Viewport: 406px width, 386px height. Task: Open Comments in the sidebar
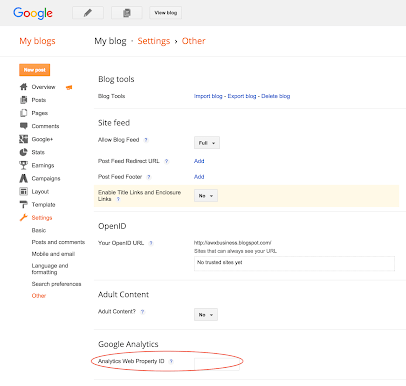point(45,126)
